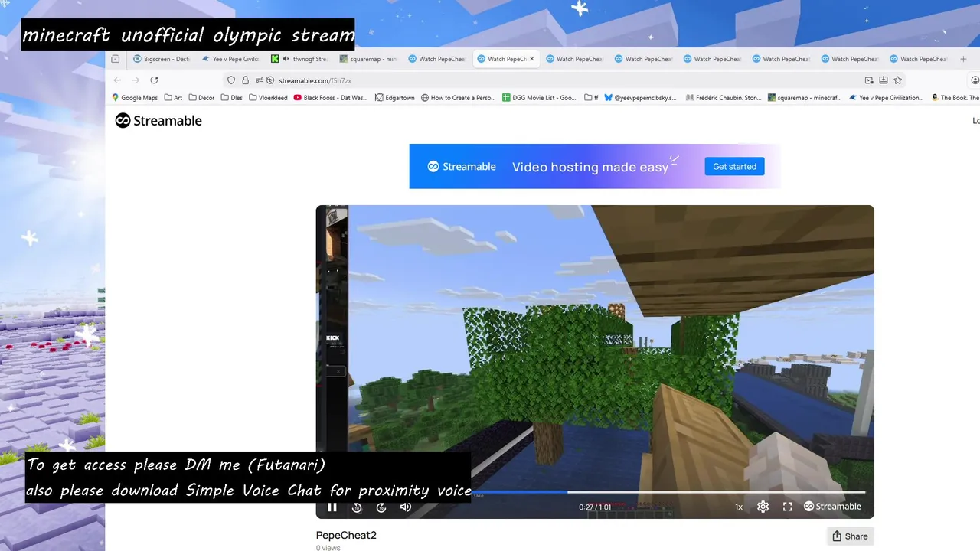Open the tracking protection shield icon

pos(231,80)
